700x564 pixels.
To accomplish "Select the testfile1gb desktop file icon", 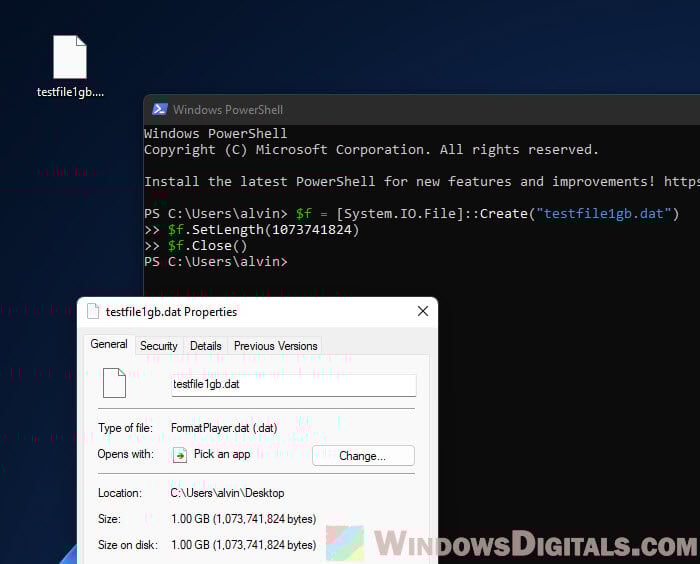I will (x=70, y=57).
